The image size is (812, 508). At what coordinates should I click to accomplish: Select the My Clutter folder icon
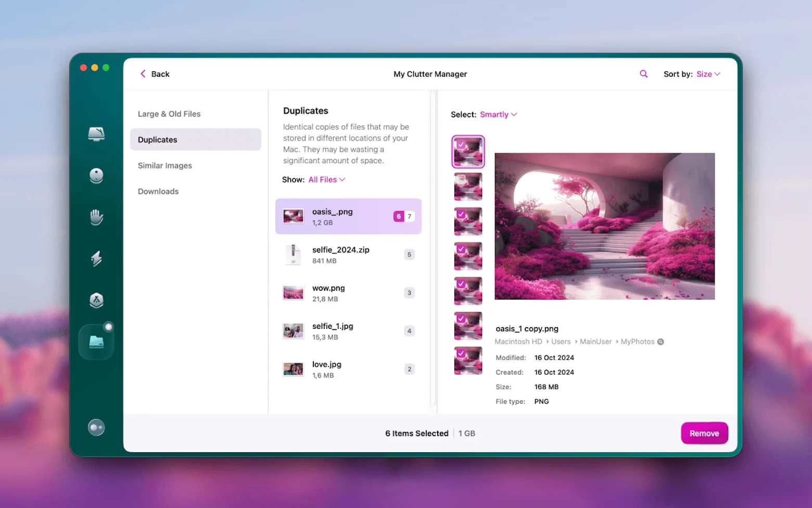coord(96,342)
